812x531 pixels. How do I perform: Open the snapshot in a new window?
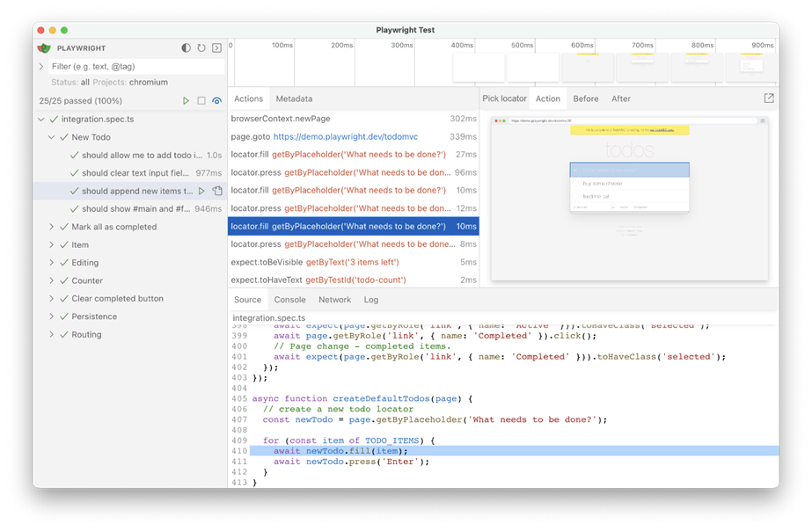(768, 98)
